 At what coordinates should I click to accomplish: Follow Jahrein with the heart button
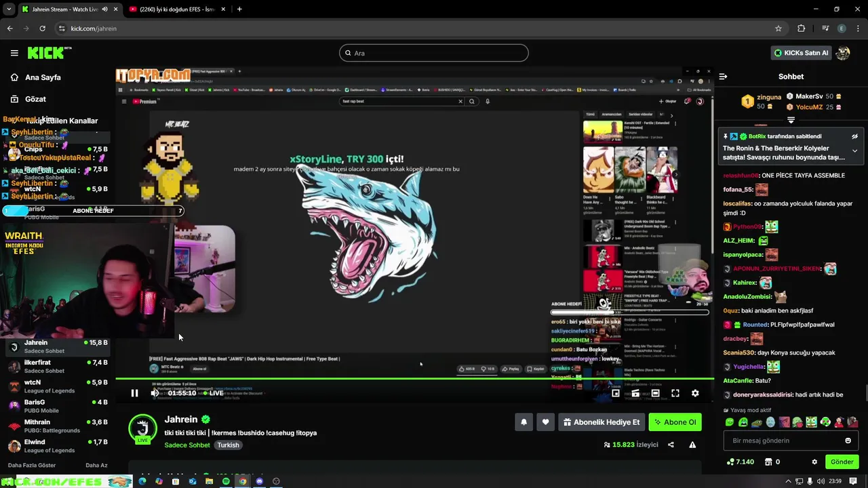pyautogui.click(x=545, y=422)
